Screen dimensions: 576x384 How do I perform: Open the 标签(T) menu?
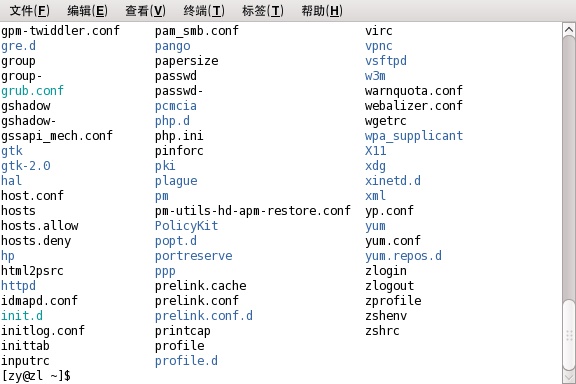click(263, 11)
